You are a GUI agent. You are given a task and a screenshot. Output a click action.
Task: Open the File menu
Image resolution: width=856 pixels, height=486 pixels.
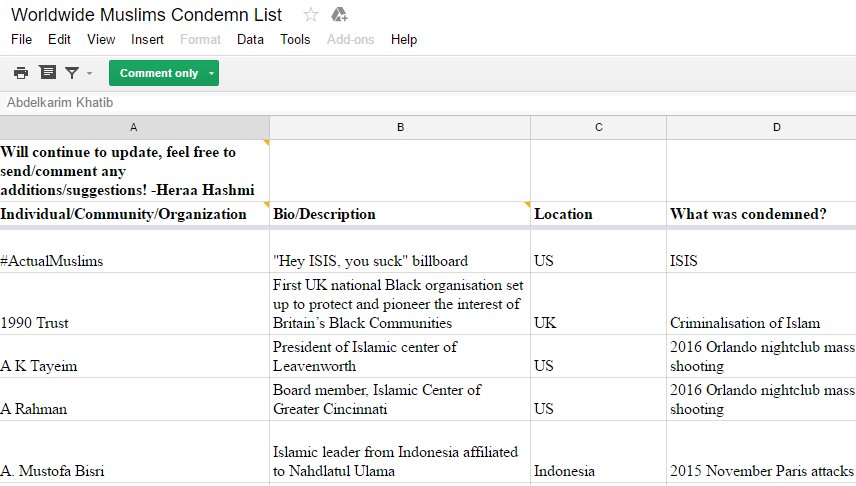[x=21, y=39]
